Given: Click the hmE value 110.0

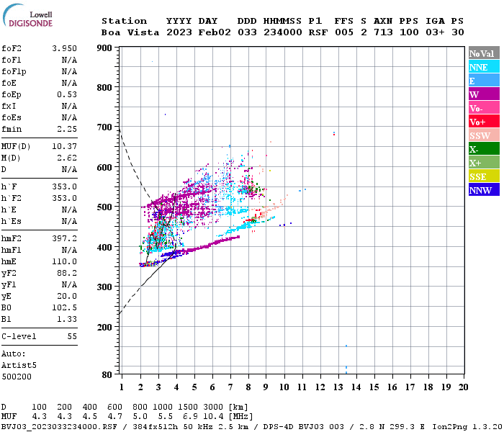Looking at the screenshot, I should [x=64, y=261].
